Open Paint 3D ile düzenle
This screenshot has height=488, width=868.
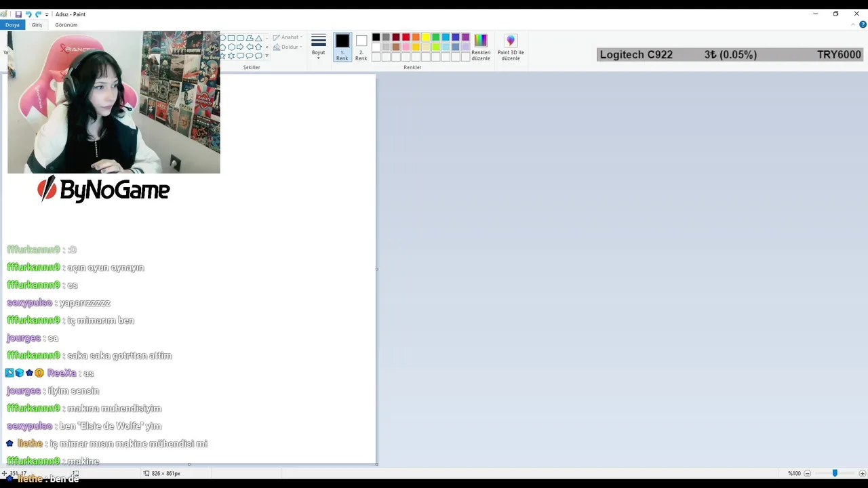[511, 47]
